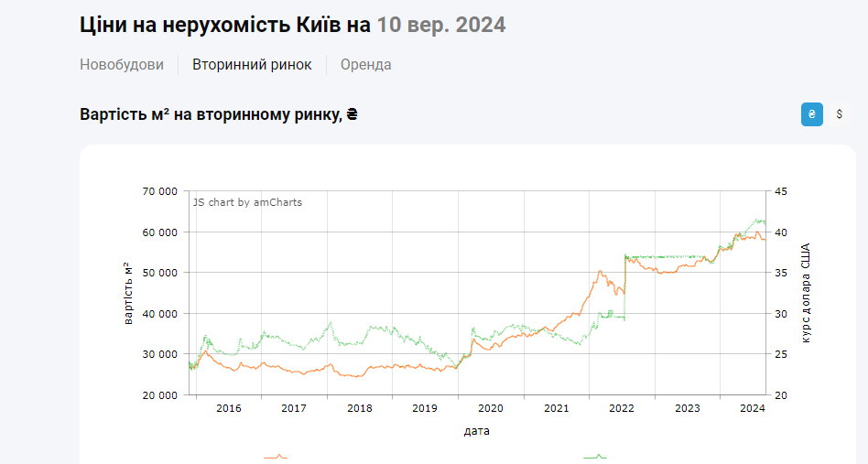The image size is (868, 464).
Task: Click the 2018 label on the date axis
Action: click(359, 408)
